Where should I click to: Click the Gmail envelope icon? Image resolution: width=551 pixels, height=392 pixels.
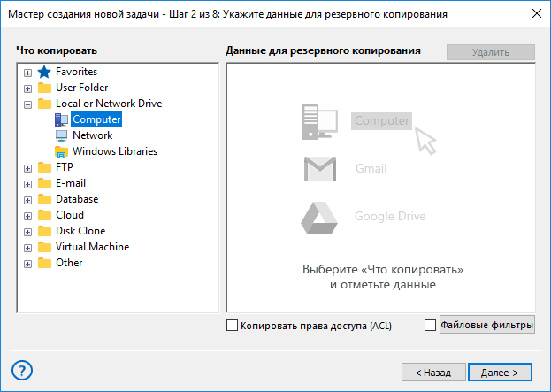coord(320,168)
